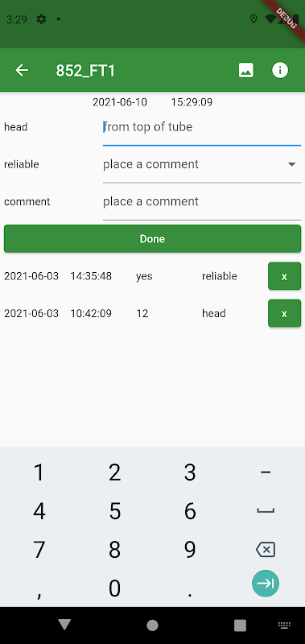305x644 pixels.
Task: Tap the space key on keypad
Action: (x=266, y=511)
